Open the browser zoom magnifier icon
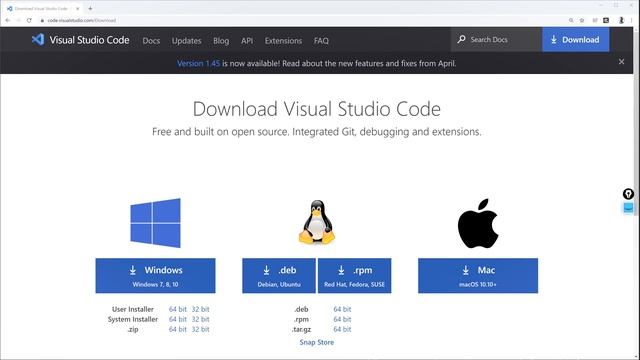Screen dimensions: 640x360 pos(571,20)
